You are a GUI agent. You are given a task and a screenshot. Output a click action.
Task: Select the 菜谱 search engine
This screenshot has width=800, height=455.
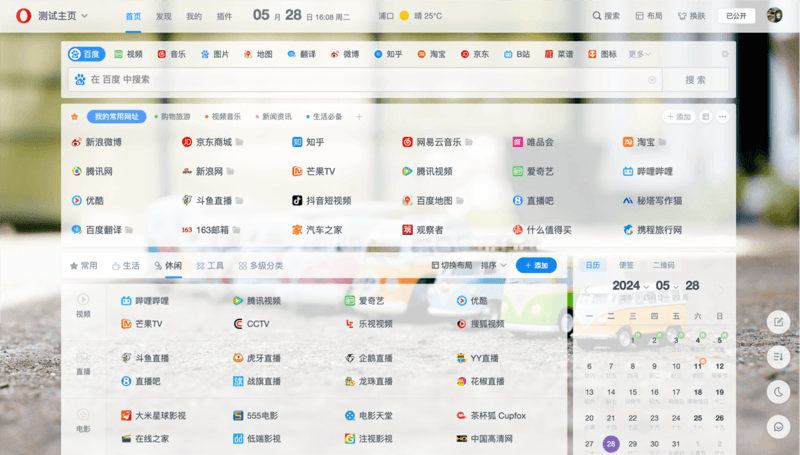point(559,54)
